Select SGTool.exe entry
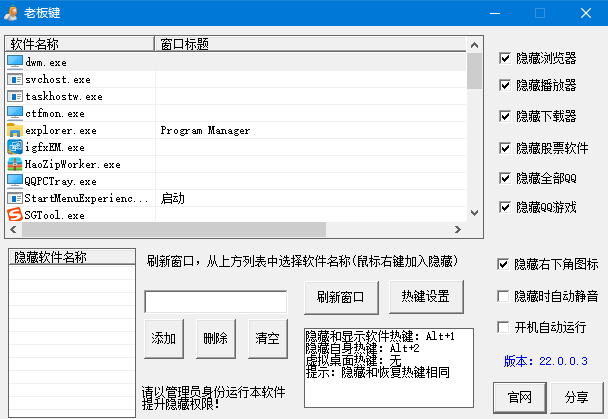608x419 pixels. [x=54, y=216]
